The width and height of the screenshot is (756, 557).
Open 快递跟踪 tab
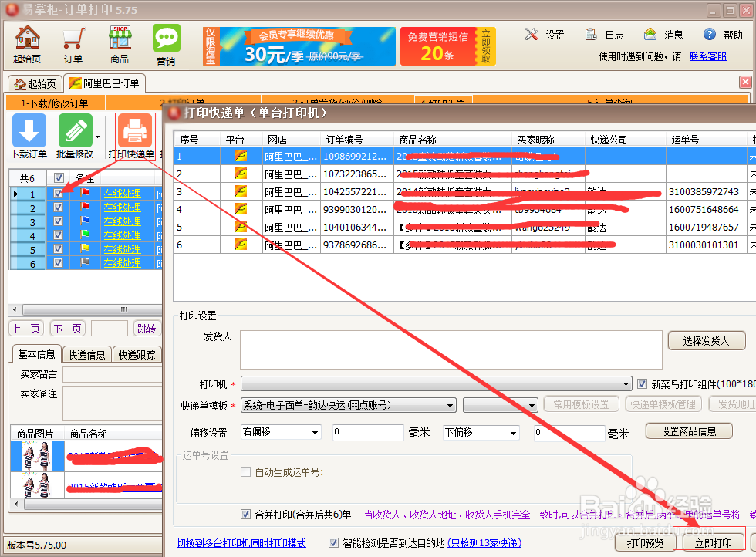(137, 355)
